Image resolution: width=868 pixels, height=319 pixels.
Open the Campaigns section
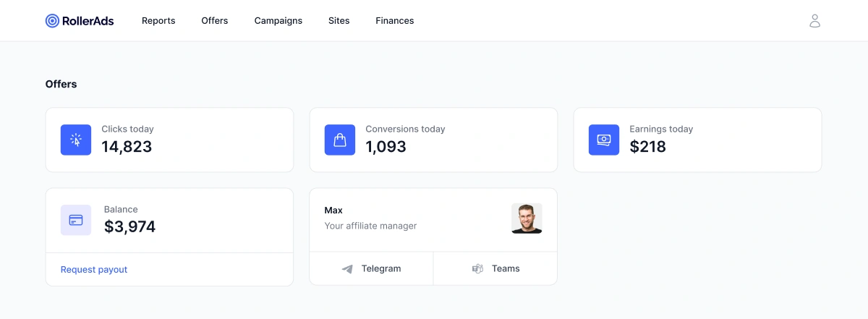(x=278, y=21)
